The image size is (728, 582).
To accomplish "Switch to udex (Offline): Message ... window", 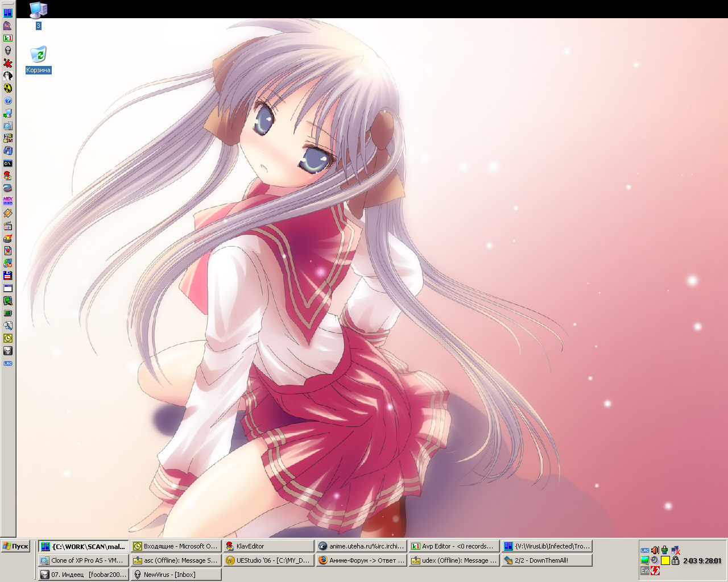I will 454,560.
